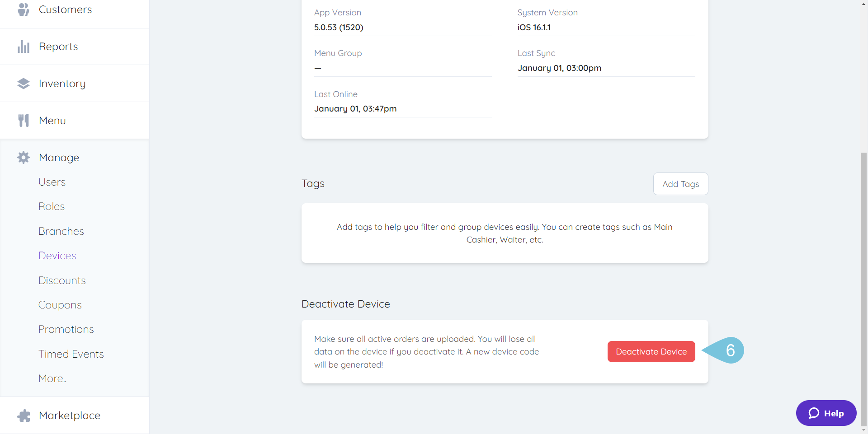The height and width of the screenshot is (434, 868).
Task: Open Branches under Manage
Action: pyautogui.click(x=61, y=231)
